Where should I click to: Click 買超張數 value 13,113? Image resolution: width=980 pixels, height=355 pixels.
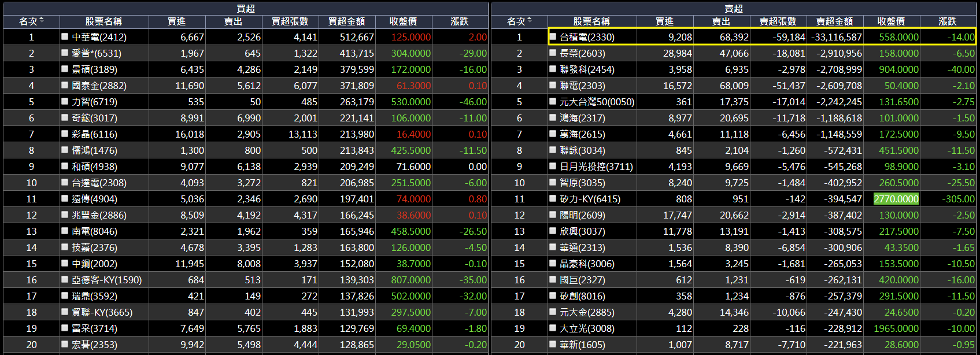click(303, 134)
